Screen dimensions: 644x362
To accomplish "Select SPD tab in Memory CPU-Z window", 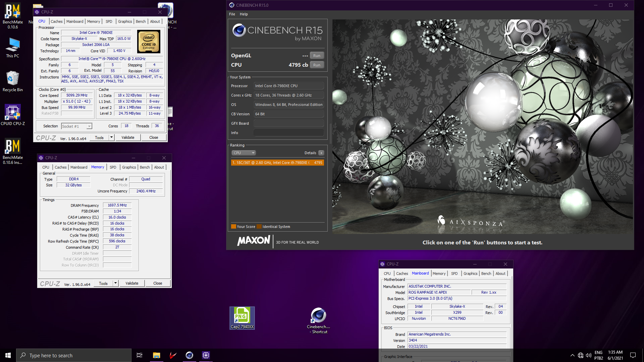I will point(113,167).
